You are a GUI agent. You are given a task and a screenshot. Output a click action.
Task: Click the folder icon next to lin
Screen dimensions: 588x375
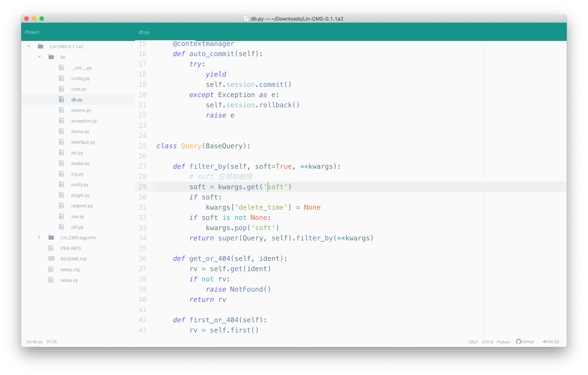[51, 57]
